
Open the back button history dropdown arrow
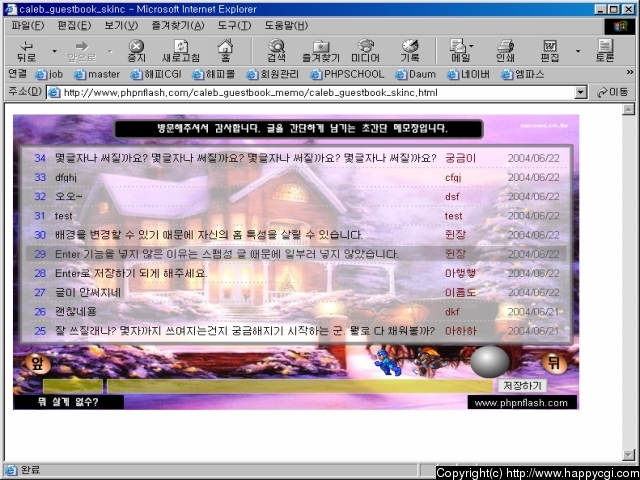pyautogui.click(x=54, y=51)
